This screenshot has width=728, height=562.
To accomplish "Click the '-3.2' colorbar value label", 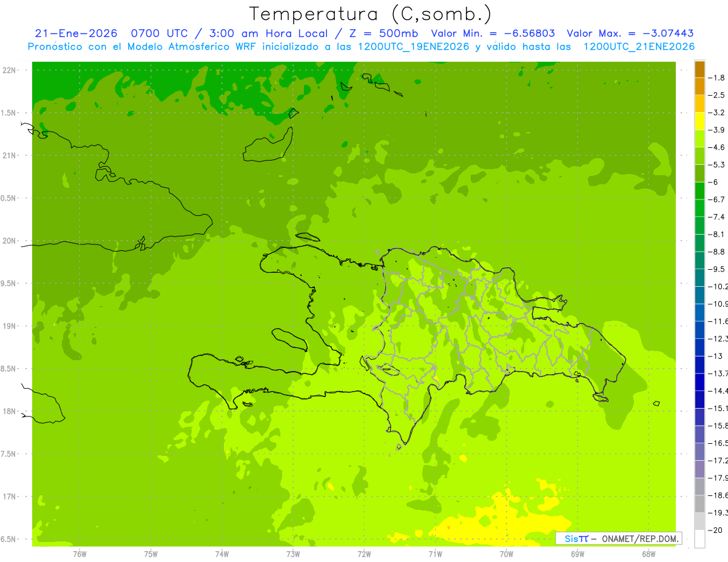I will pyautogui.click(x=718, y=113).
